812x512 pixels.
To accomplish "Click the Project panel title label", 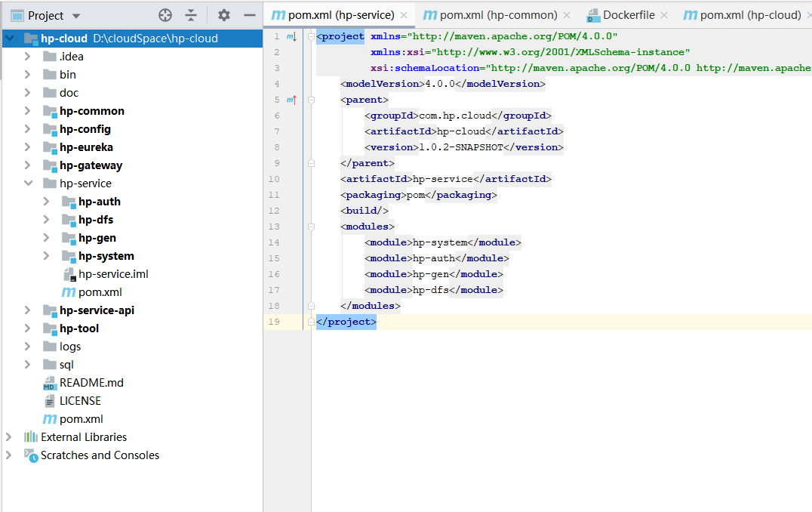I will pyautogui.click(x=45, y=16).
